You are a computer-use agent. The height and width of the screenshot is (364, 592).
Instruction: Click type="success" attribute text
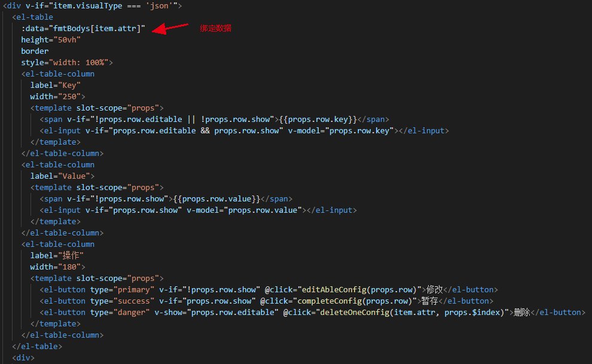click(123, 301)
